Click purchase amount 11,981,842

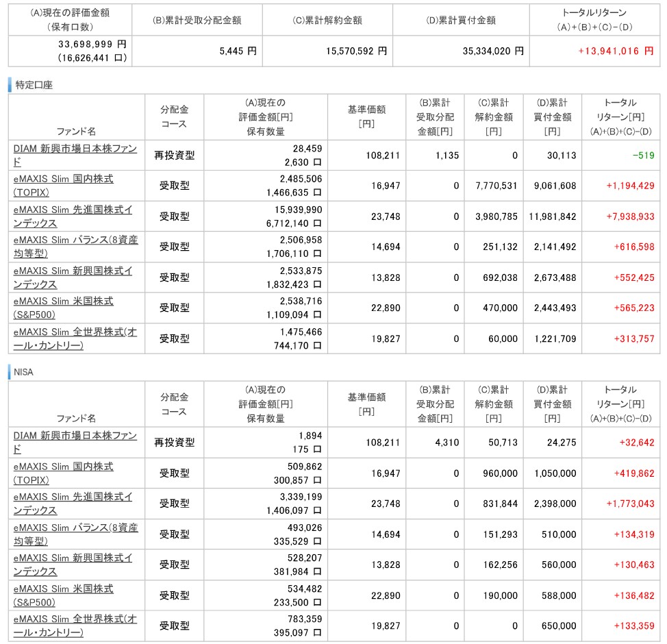[553, 216]
